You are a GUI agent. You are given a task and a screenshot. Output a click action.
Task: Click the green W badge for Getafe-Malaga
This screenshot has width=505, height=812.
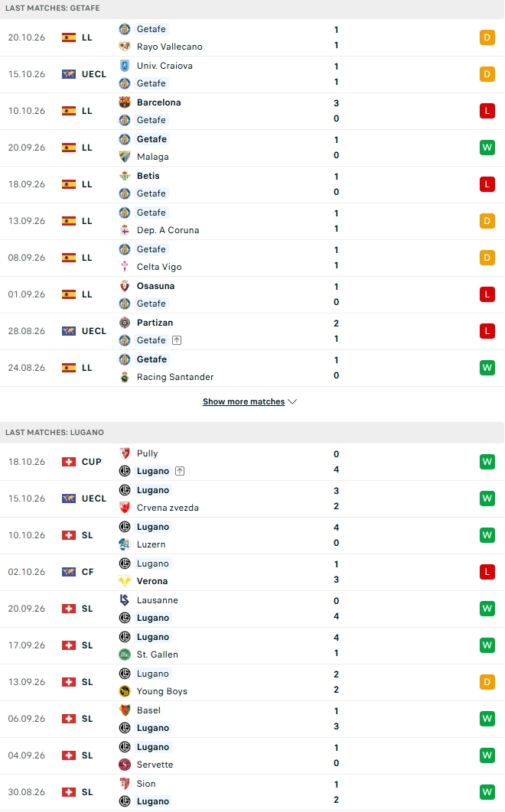tap(487, 148)
